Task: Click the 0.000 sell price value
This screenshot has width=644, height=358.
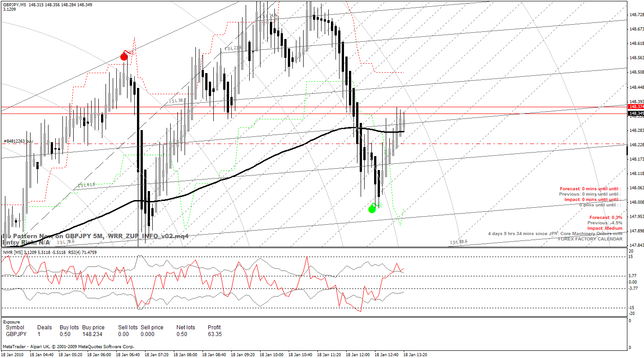Action: pyautogui.click(x=148, y=334)
